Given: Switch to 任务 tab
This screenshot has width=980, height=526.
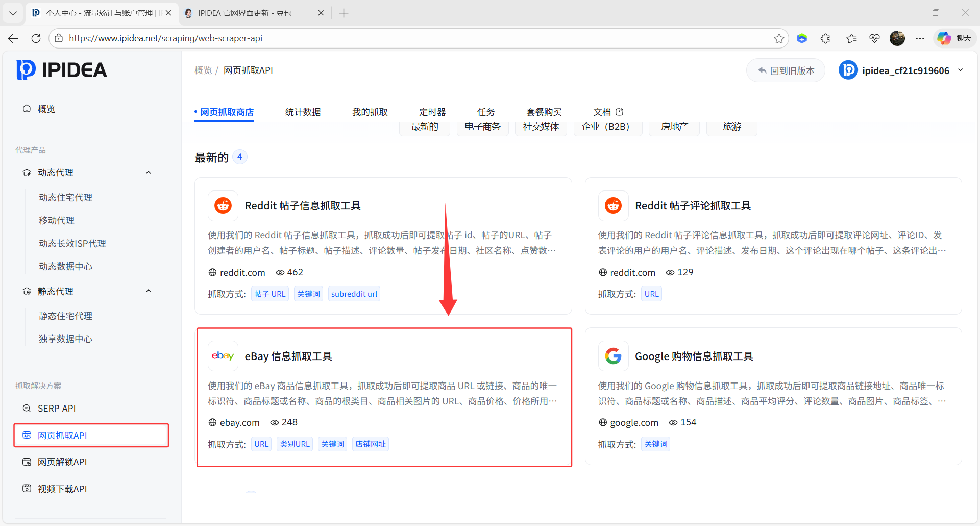Looking at the screenshot, I should pos(486,112).
